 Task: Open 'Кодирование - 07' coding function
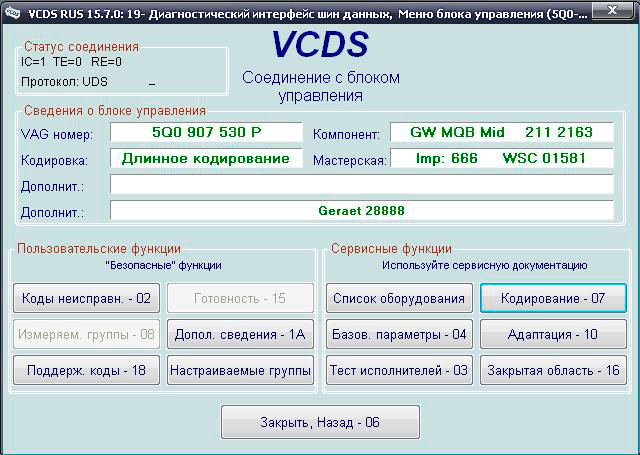tap(553, 298)
